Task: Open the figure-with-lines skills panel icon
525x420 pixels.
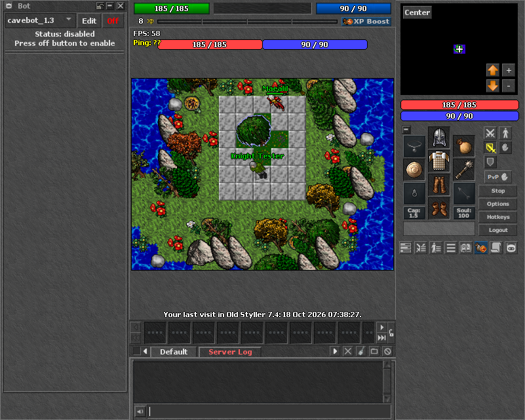Action: coord(436,248)
